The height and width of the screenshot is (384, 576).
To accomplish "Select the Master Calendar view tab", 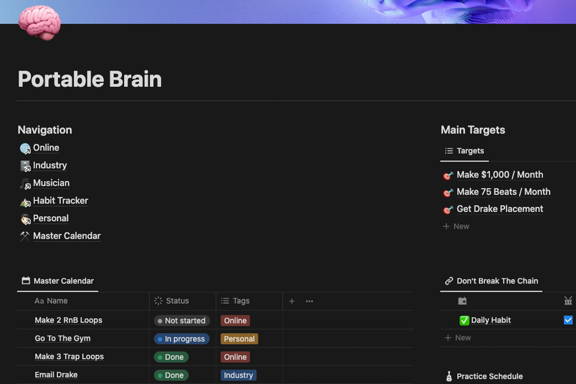I will click(58, 281).
